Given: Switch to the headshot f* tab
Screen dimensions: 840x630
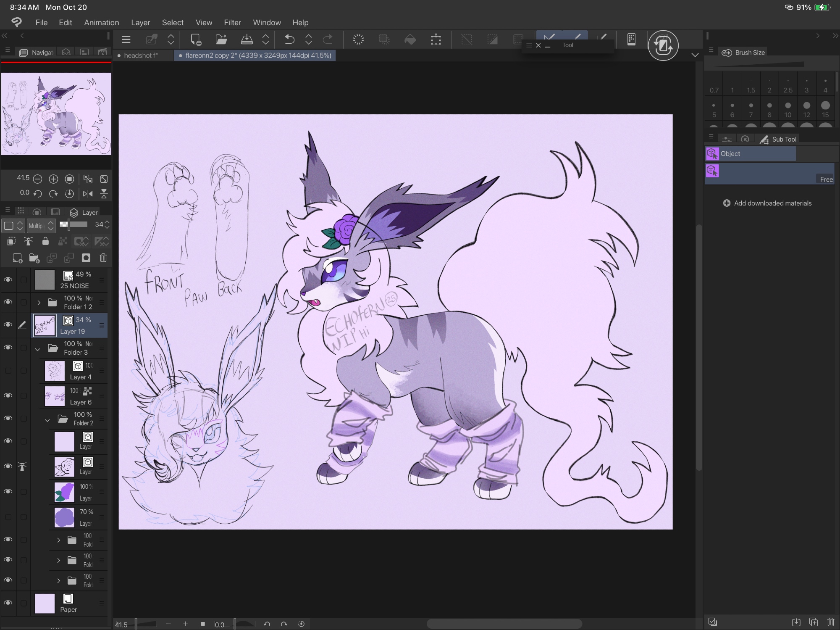Looking at the screenshot, I should [141, 55].
